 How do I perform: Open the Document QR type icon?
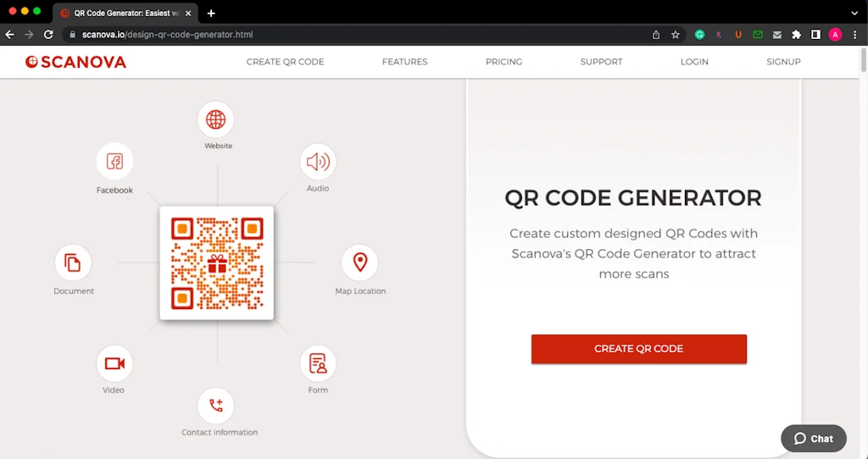(73, 263)
